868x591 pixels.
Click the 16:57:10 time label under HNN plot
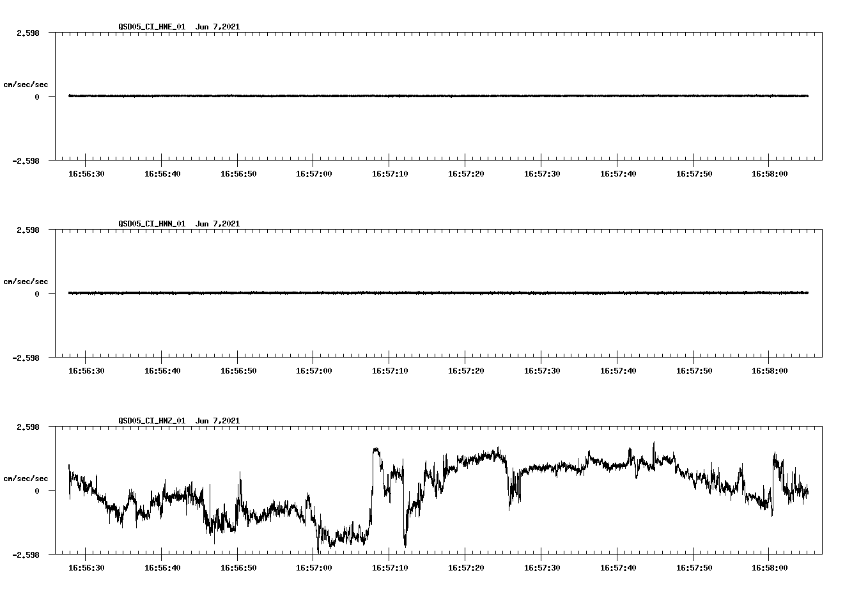click(390, 371)
